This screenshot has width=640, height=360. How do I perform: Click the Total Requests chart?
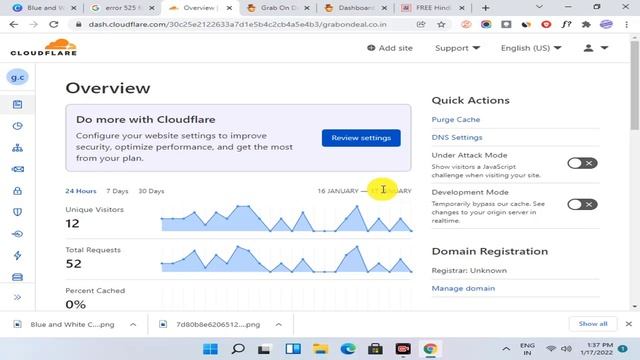[x=287, y=259]
